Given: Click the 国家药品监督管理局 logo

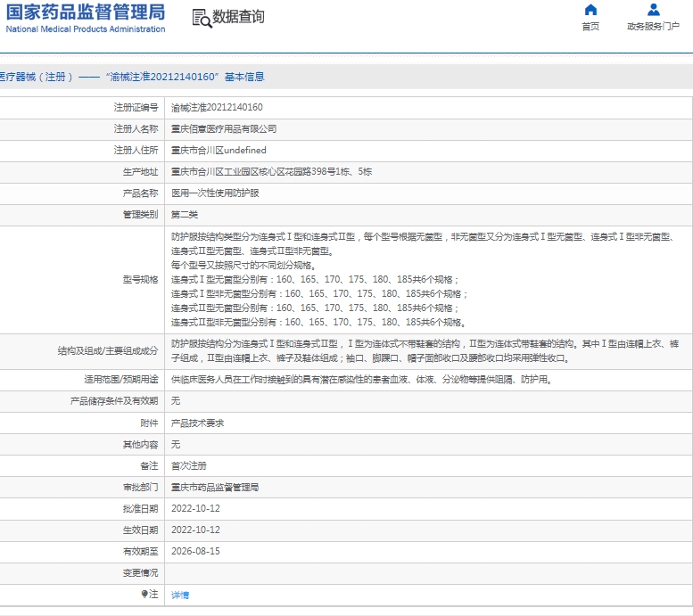Looking at the screenshot, I should 86,18.
